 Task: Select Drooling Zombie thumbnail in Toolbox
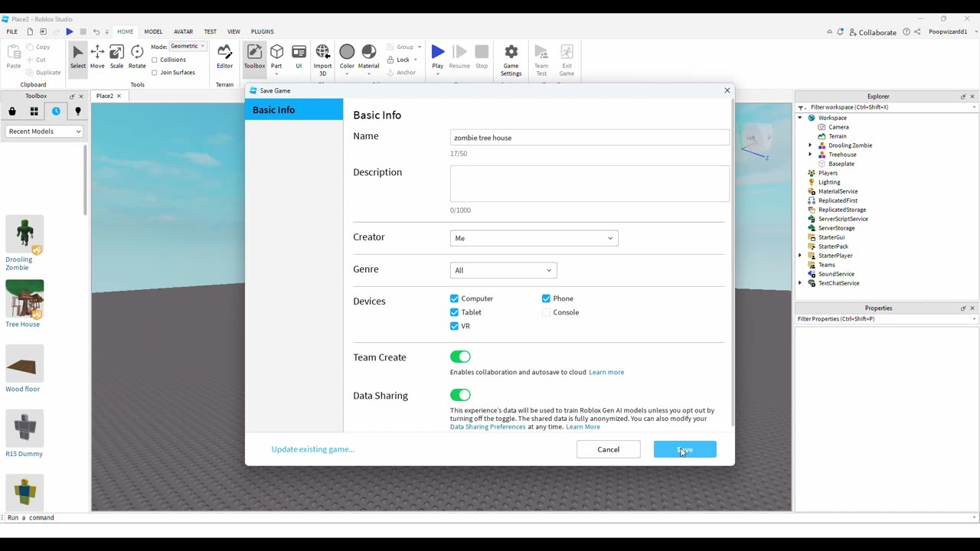click(24, 234)
